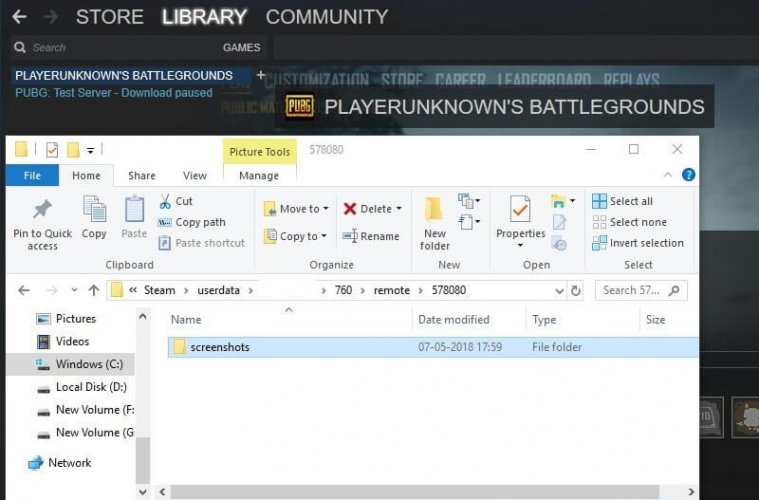
Task: Open recent locations dropdown arrow
Action: pyautogui.click(x=74, y=290)
